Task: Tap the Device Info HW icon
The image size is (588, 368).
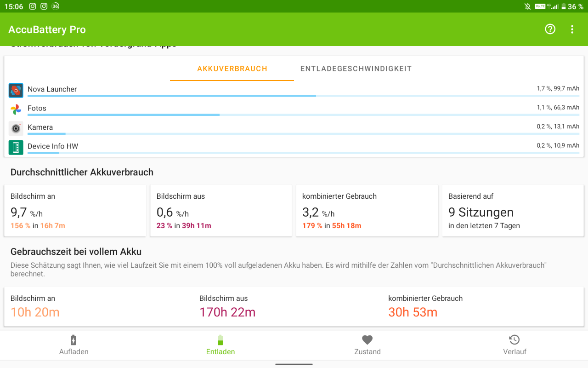Action: (x=16, y=147)
